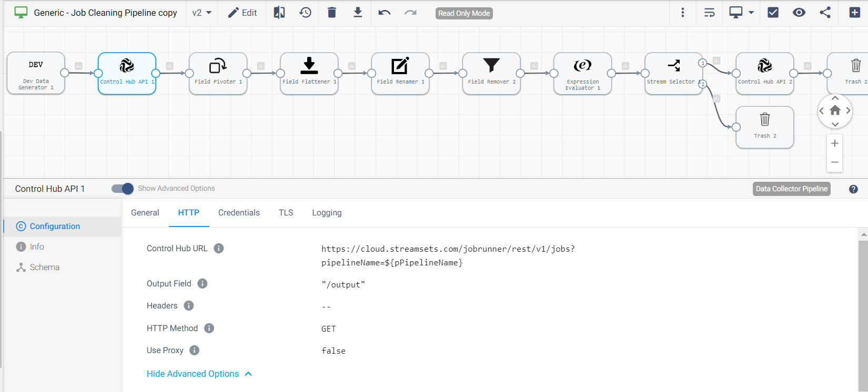This screenshot has width=868, height=392.
Task: Click the help question mark icon
Action: 853,189
